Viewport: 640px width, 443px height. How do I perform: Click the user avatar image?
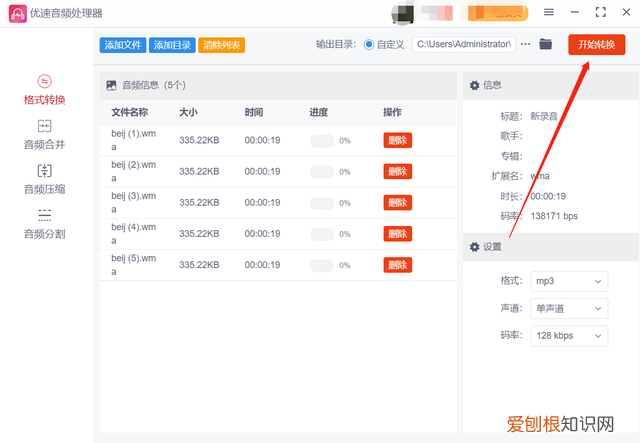point(402,13)
